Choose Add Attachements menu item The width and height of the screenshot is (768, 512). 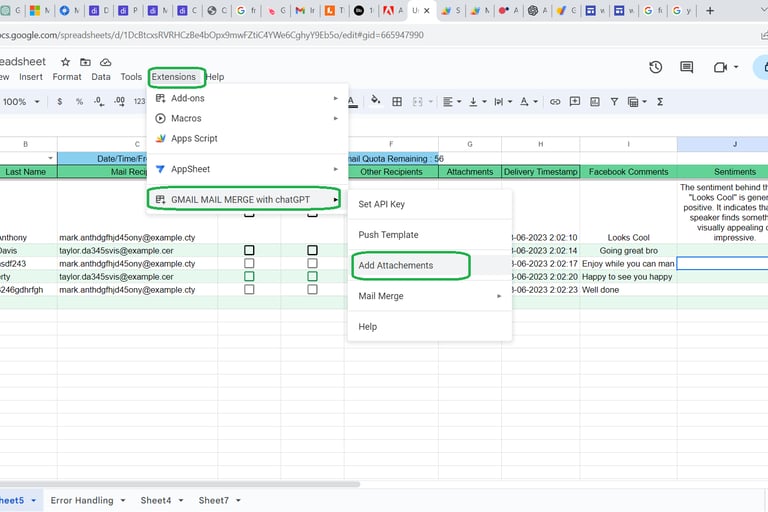[430, 266]
